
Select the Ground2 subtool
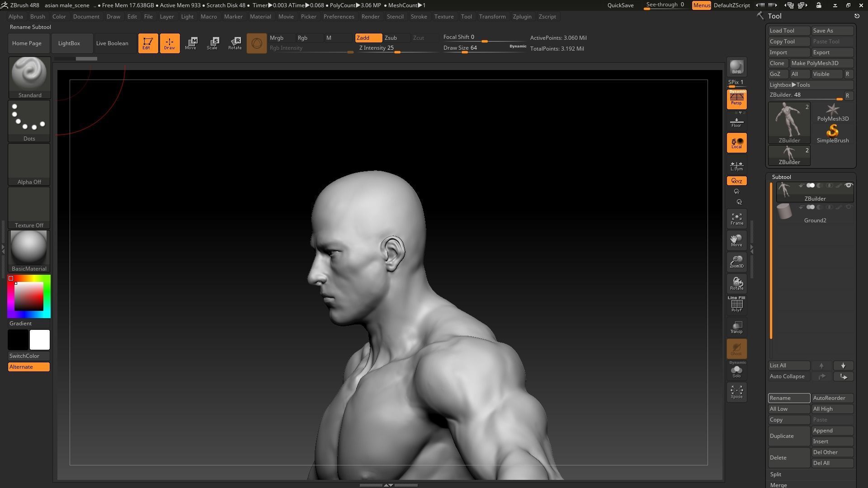click(x=815, y=213)
